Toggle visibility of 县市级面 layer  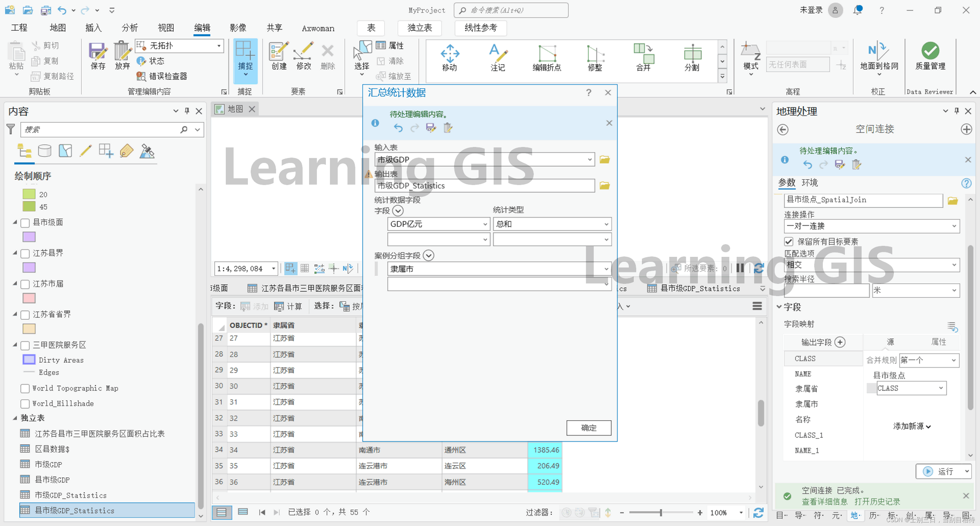25,222
